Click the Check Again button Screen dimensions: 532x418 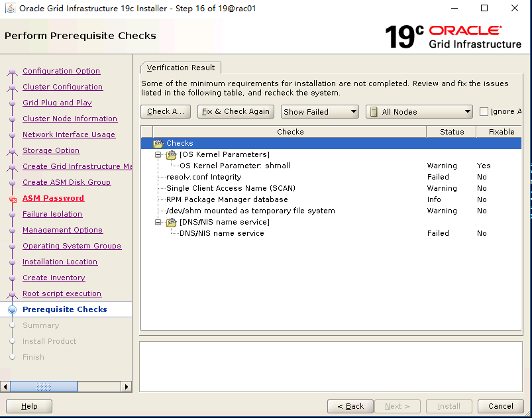pos(166,112)
